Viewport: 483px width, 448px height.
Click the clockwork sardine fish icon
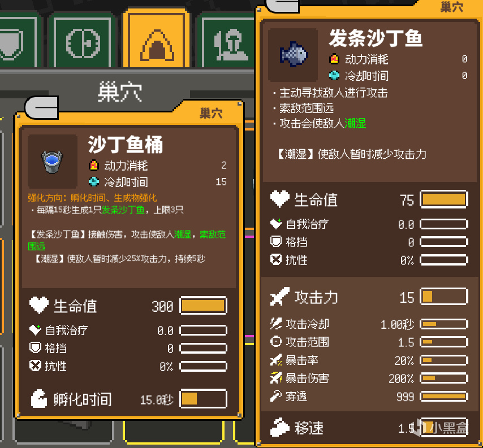coord(293,55)
